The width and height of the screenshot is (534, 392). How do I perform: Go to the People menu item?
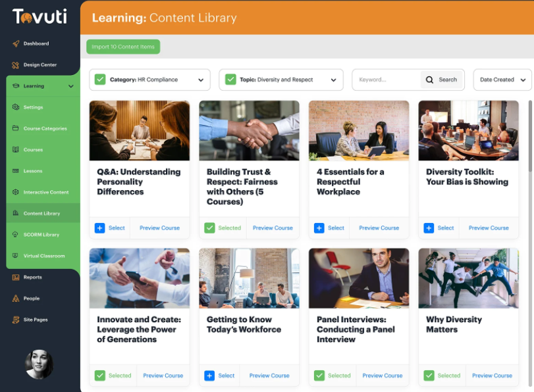(x=32, y=299)
